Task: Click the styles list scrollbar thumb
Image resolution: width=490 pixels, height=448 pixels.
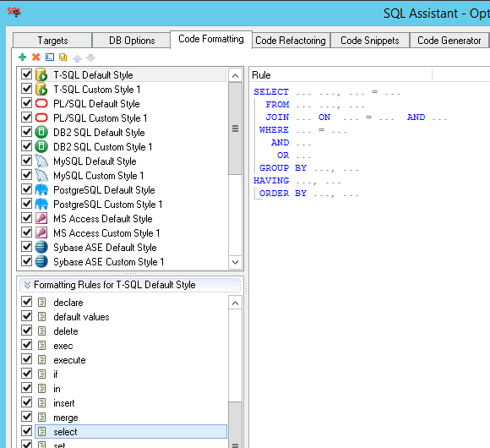Action: tap(236, 128)
